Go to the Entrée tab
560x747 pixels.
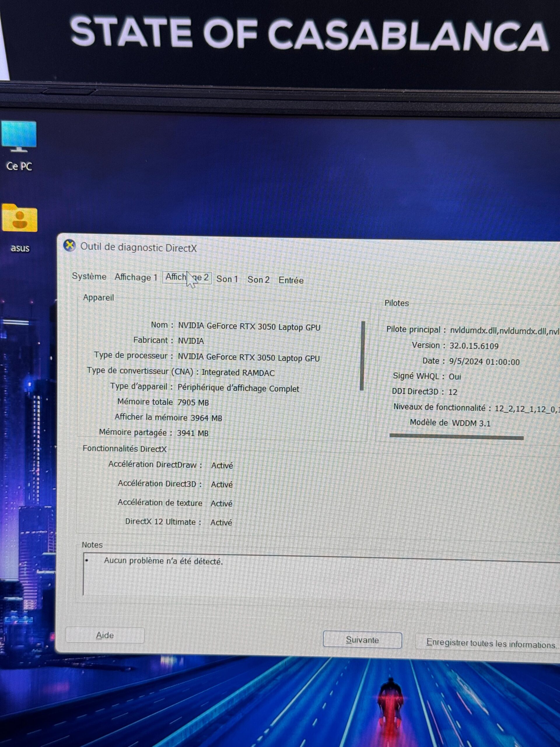tap(291, 280)
